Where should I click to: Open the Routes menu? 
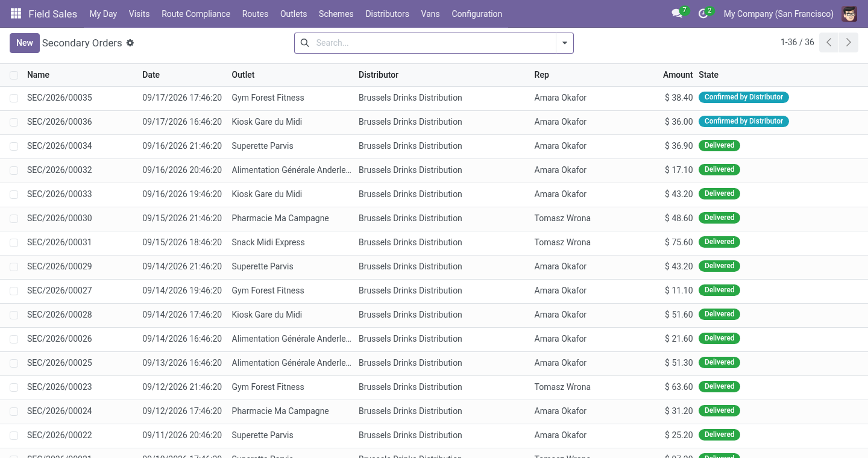pos(255,14)
